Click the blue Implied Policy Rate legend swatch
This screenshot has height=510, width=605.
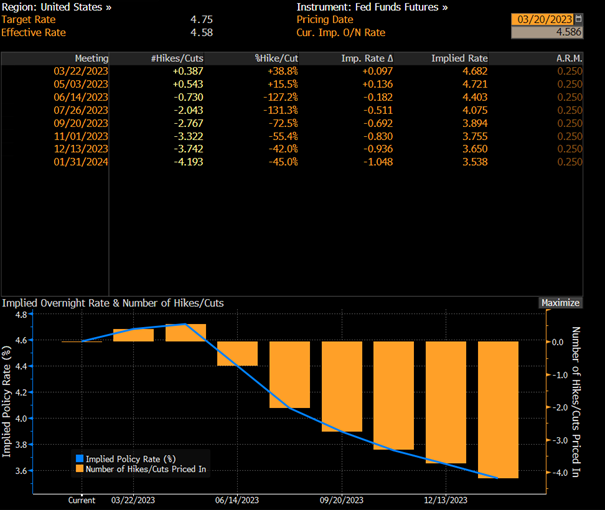click(80, 458)
